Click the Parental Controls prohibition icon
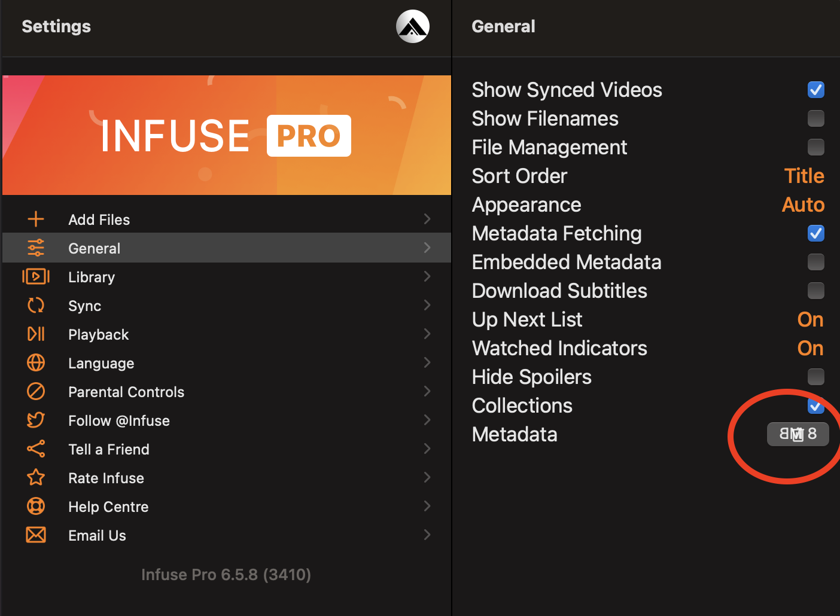This screenshot has height=616, width=840. pos(36,391)
